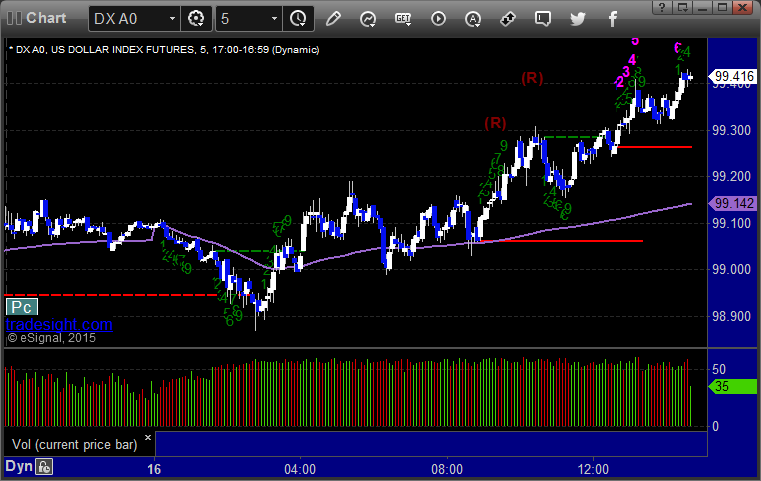Click the 99.416 current price marker

[733, 76]
